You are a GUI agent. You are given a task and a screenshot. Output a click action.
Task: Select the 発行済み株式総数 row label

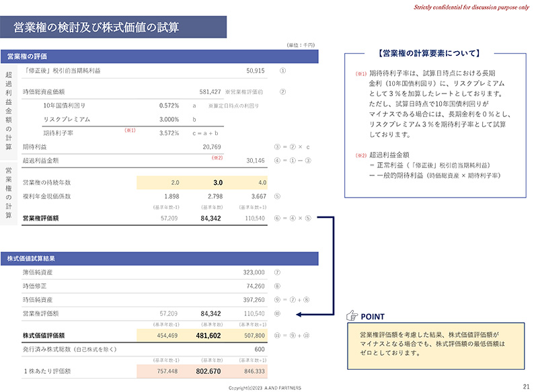70,349
